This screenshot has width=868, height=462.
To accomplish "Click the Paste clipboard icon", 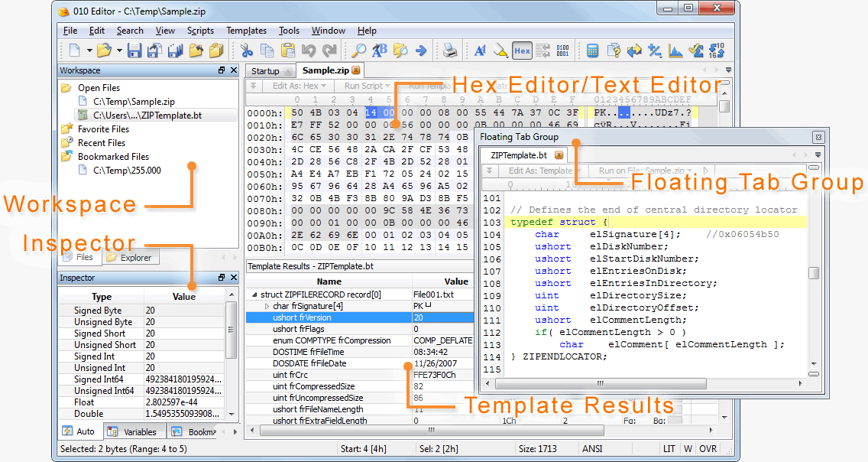I will point(288,51).
